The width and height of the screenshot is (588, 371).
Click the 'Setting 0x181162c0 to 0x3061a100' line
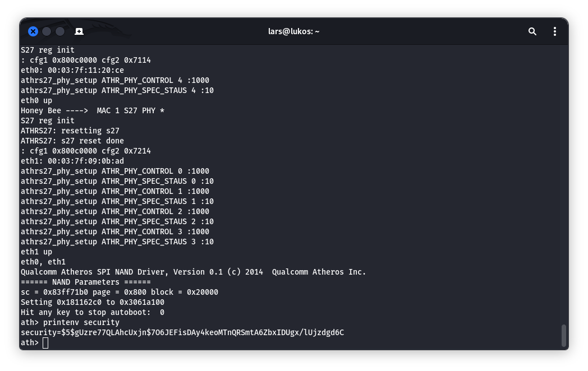coord(92,302)
